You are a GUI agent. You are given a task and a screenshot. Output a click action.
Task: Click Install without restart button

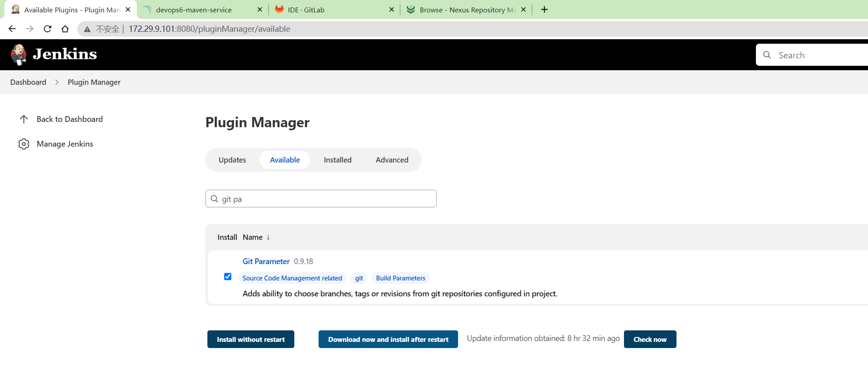251,339
